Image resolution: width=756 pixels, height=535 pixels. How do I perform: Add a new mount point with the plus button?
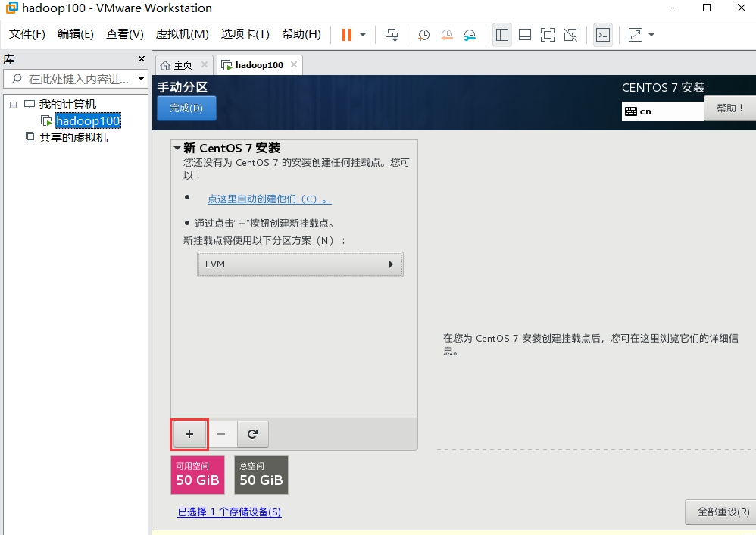tap(189, 434)
